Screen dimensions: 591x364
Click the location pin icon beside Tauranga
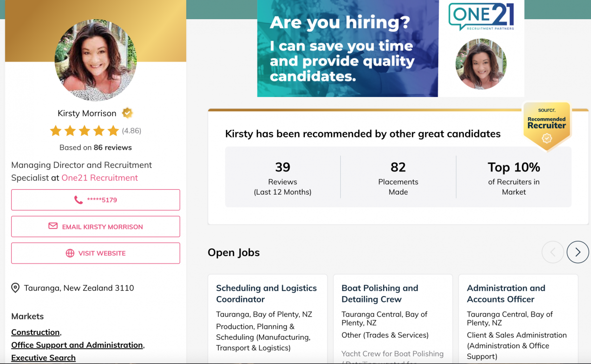coord(15,288)
